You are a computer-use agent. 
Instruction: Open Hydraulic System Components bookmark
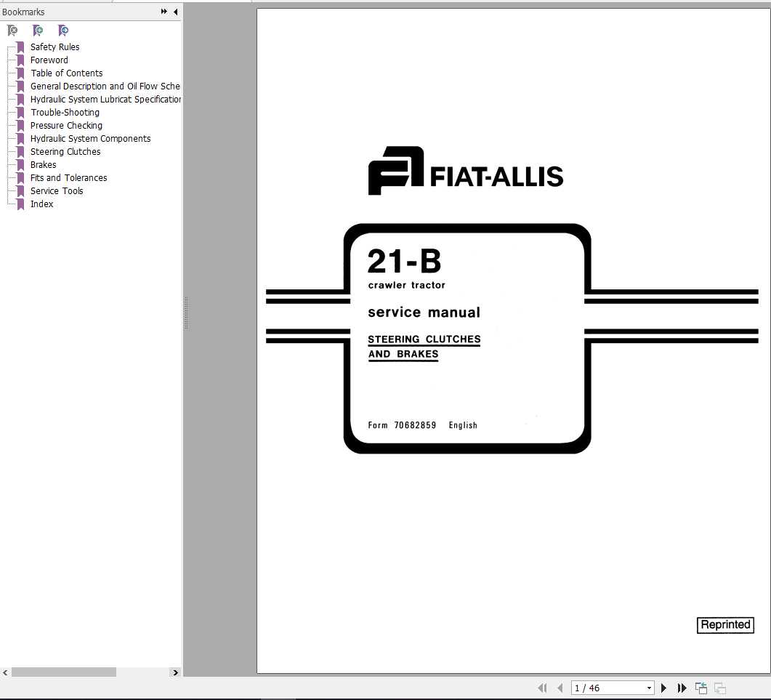click(x=91, y=139)
